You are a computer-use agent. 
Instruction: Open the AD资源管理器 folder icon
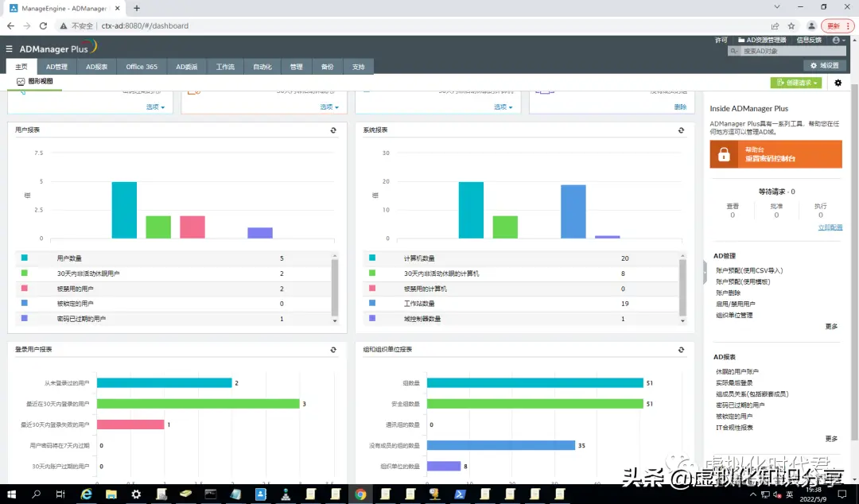coord(741,40)
